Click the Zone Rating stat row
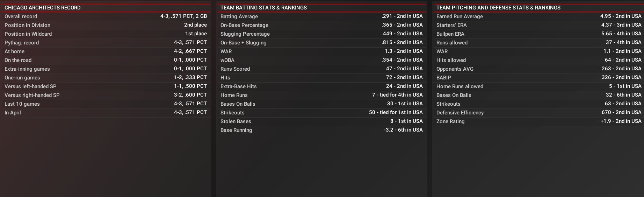This screenshot has width=644, height=197. [x=538, y=121]
